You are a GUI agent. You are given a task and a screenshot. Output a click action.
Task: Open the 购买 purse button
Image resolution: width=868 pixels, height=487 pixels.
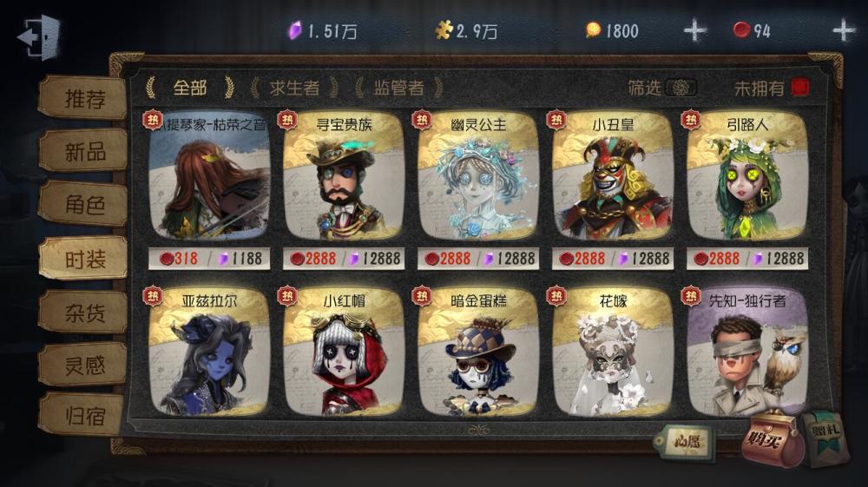772,440
